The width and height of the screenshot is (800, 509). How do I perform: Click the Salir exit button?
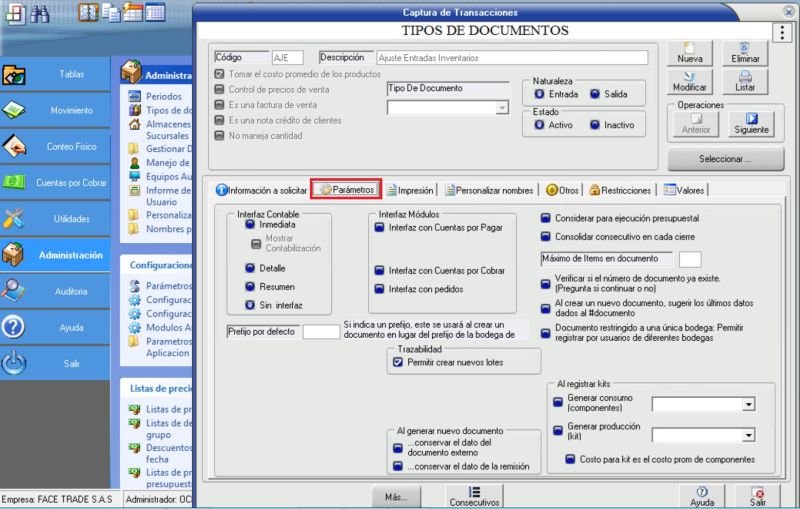[758, 496]
